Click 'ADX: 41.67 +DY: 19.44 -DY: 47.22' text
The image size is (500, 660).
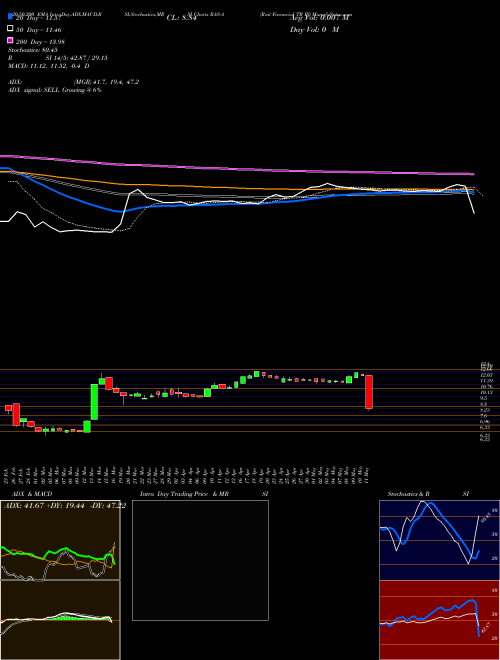pos(65,506)
